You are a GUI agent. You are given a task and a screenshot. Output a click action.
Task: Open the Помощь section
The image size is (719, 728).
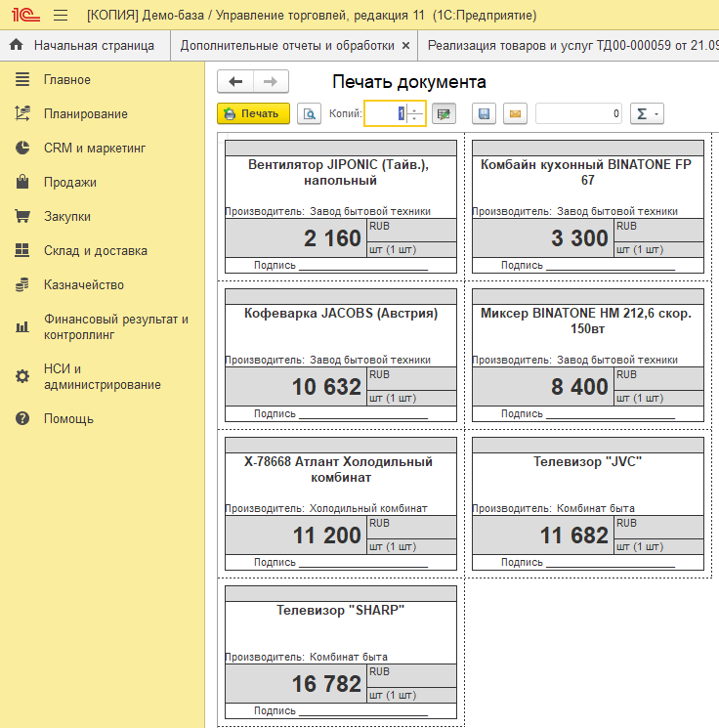68,419
